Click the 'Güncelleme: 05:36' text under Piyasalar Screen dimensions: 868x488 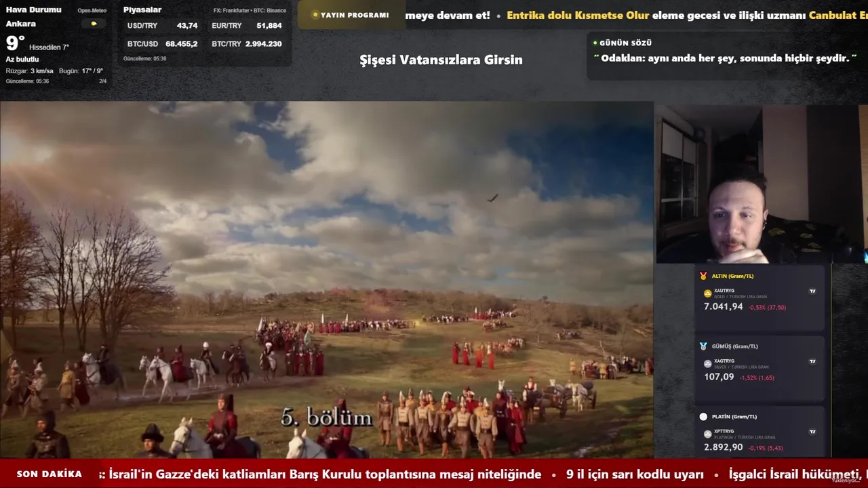(x=144, y=59)
